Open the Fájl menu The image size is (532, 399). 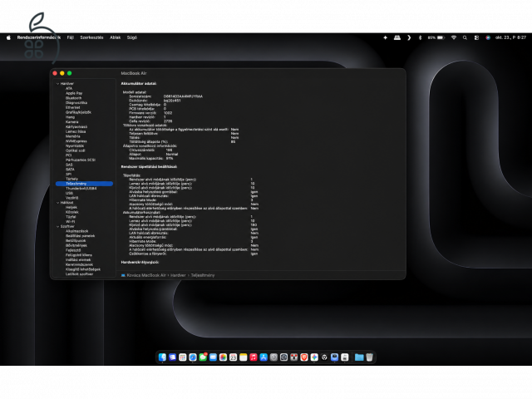70,37
